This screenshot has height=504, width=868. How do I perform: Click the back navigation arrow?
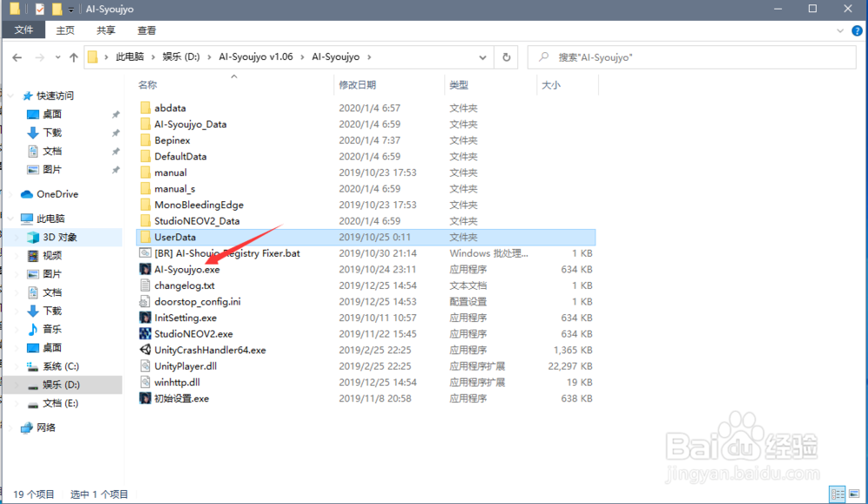click(17, 56)
